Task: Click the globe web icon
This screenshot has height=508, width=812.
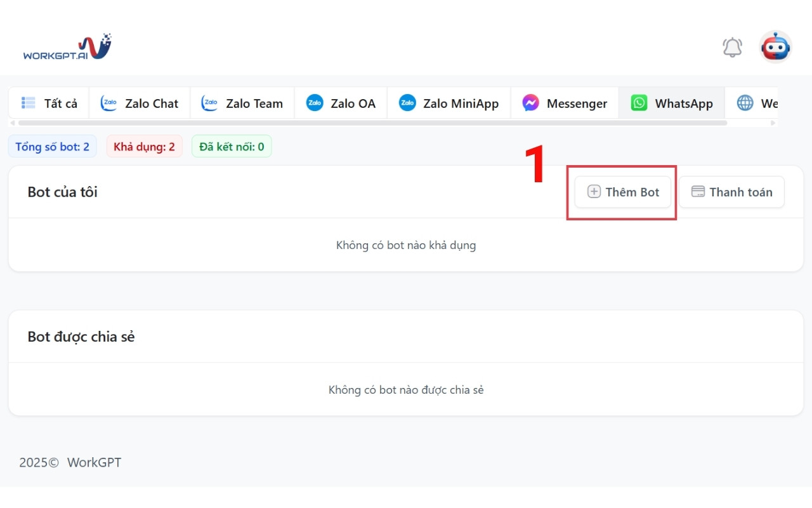Action: (x=745, y=103)
